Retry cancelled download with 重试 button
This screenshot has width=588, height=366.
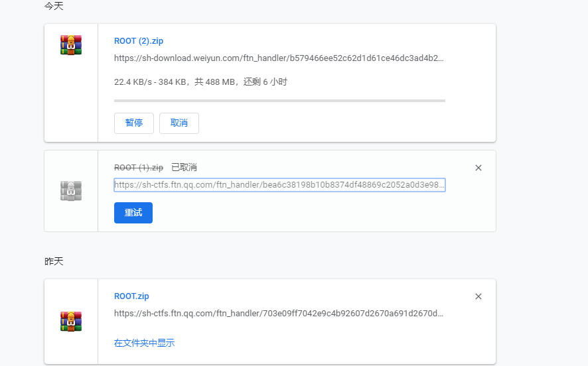click(133, 213)
